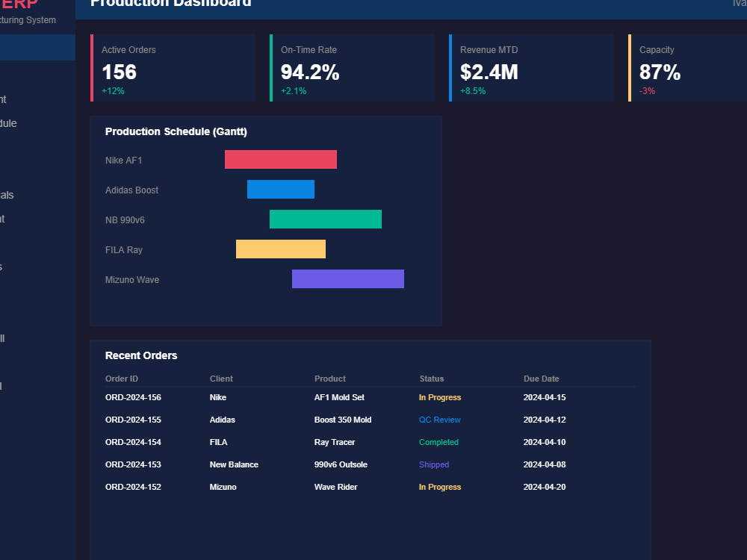747x560 pixels.
Task: Click the Shipped status
Action: pos(433,464)
